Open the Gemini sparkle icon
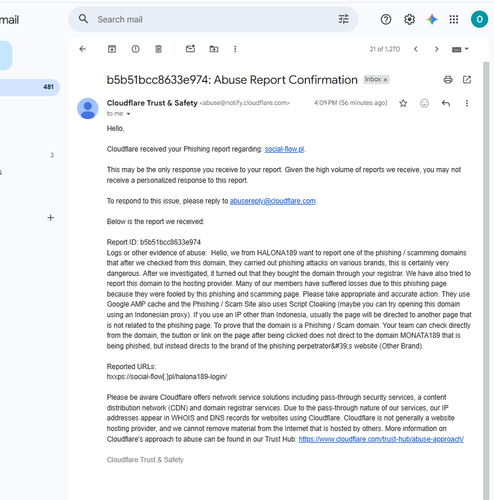 (x=432, y=20)
